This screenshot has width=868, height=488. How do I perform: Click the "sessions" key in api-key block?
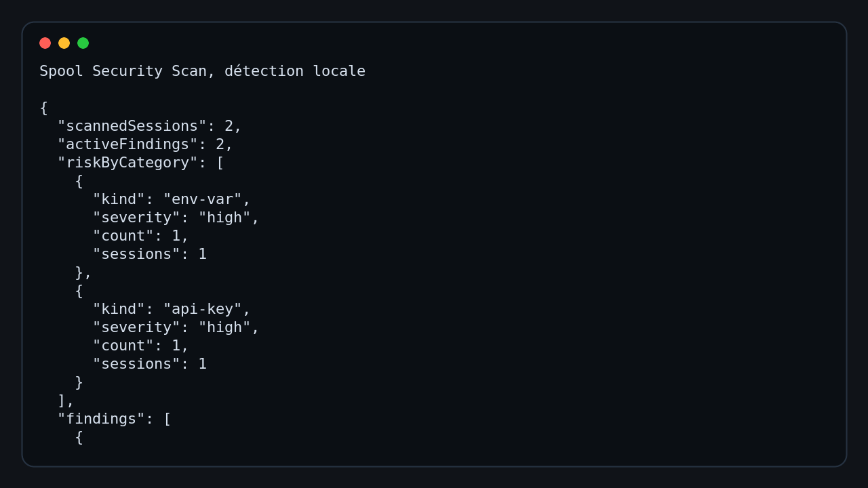coord(136,364)
